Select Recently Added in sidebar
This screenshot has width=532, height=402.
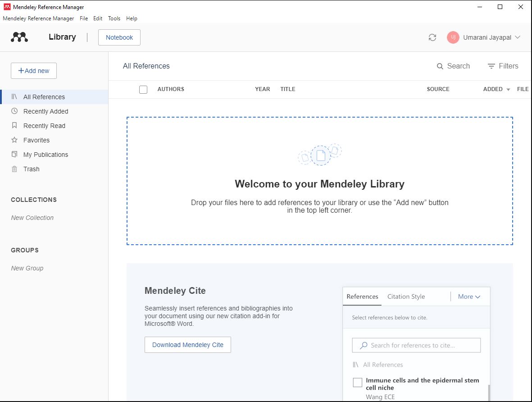pos(55,111)
